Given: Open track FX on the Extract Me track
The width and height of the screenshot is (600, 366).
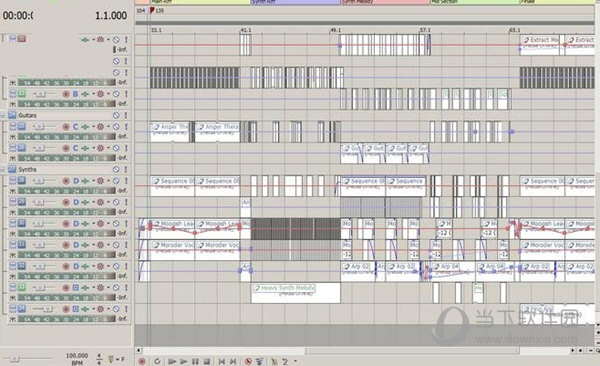Looking at the screenshot, I should 85,39.
